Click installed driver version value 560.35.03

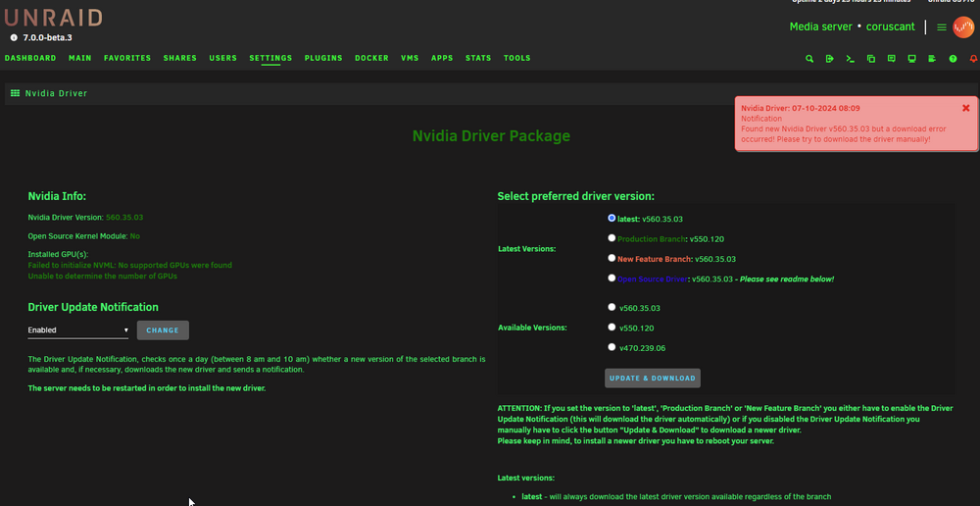tap(124, 217)
